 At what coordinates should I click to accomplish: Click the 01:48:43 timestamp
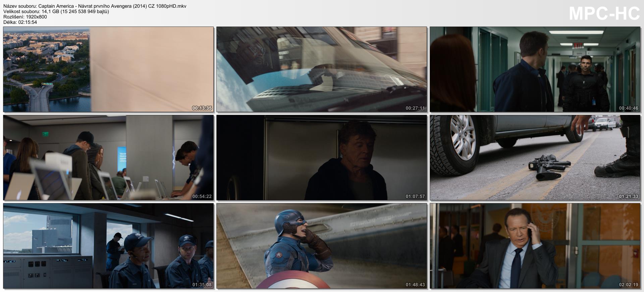point(415,285)
